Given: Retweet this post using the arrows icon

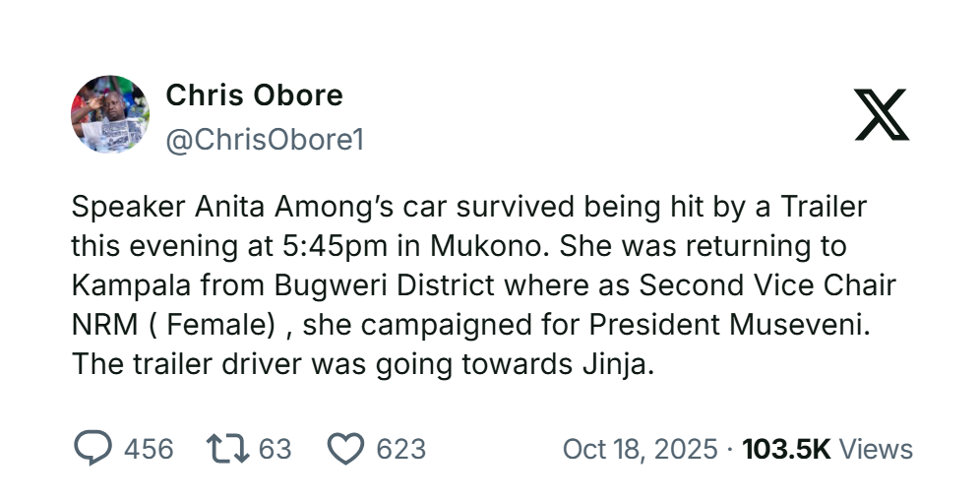Looking at the screenshot, I should click(x=226, y=449).
